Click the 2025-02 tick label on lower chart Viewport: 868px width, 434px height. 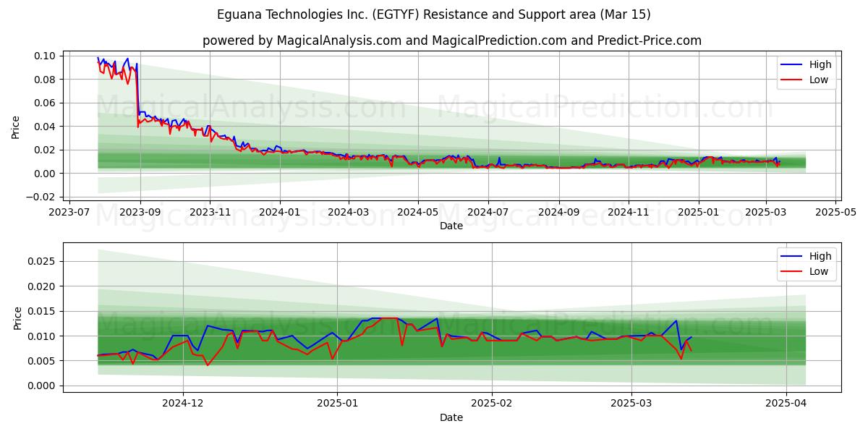pyautogui.click(x=492, y=404)
